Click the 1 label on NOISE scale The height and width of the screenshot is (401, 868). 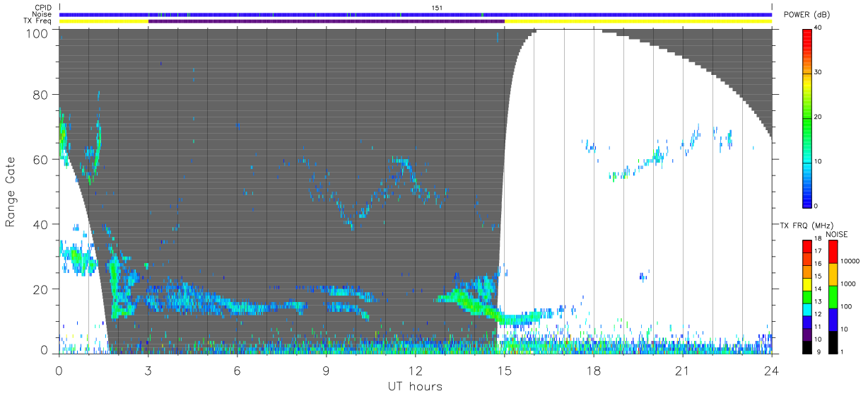[x=843, y=351]
